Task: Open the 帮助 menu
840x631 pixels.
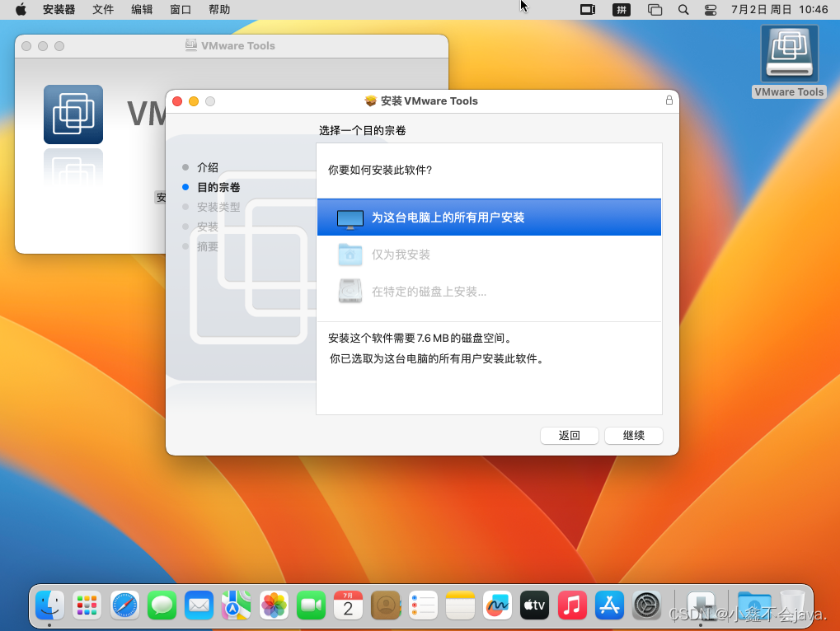Action: [x=219, y=10]
